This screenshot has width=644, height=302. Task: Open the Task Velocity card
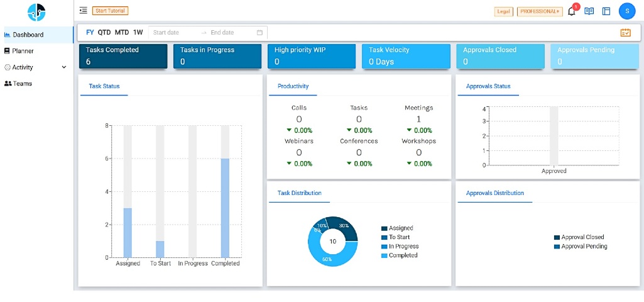[406, 56]
